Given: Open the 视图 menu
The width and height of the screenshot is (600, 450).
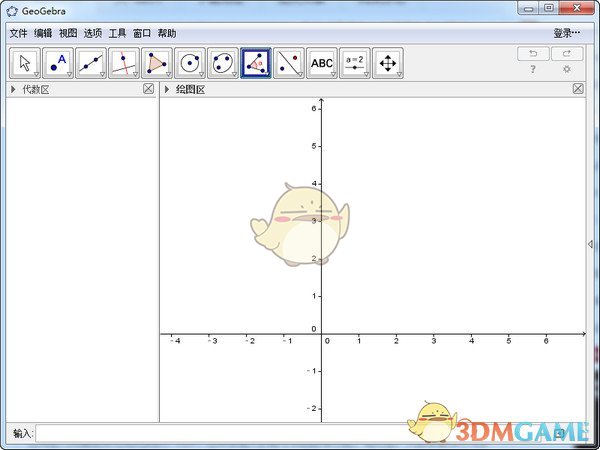Looking at the screenshot, I should point(68,34).
